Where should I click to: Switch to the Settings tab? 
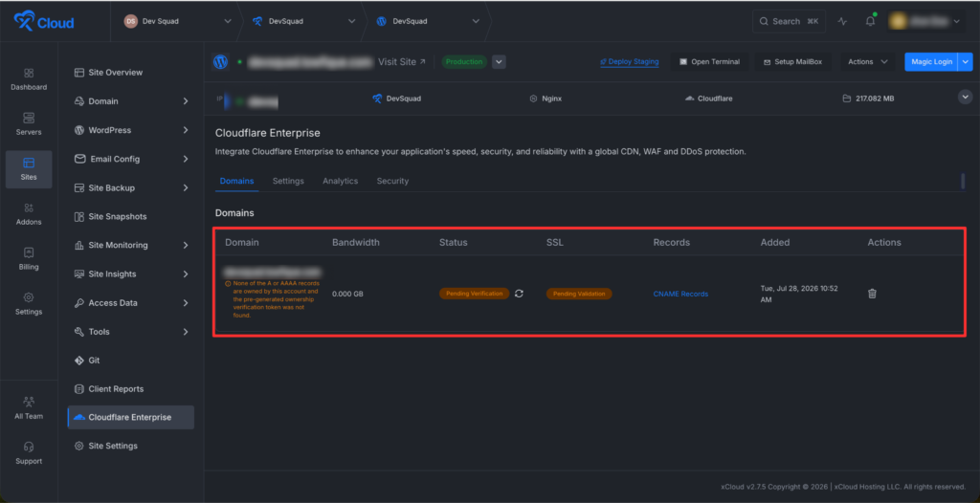288,181
